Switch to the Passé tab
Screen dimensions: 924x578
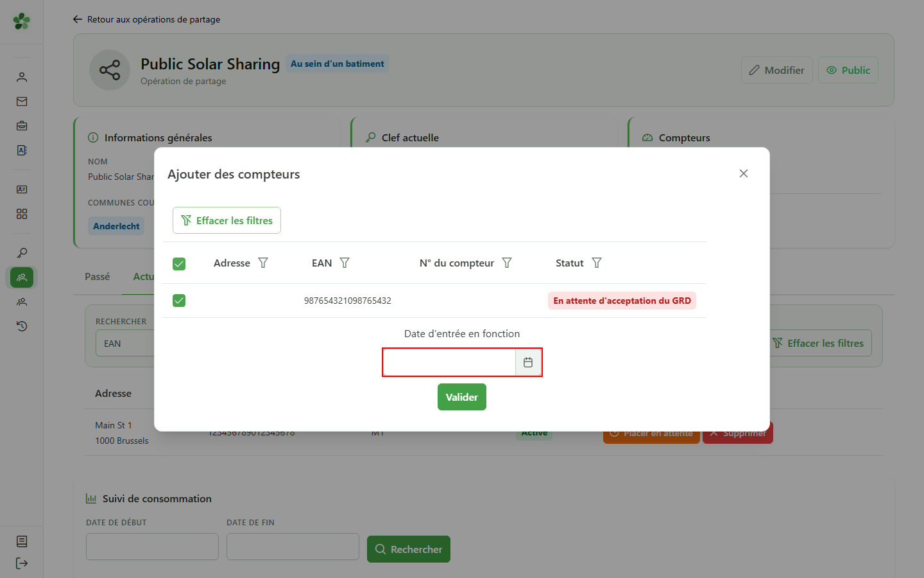pos(98,277)
